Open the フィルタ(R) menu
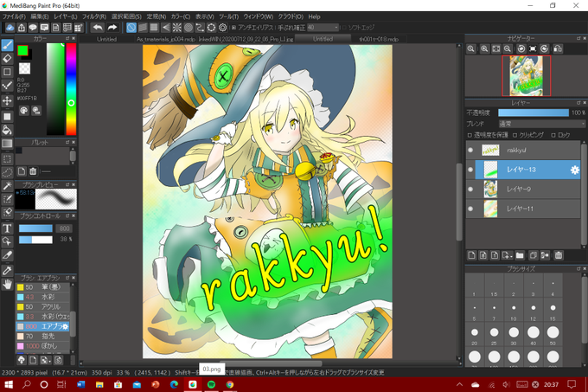588x392 pixels. coord(94,16)
